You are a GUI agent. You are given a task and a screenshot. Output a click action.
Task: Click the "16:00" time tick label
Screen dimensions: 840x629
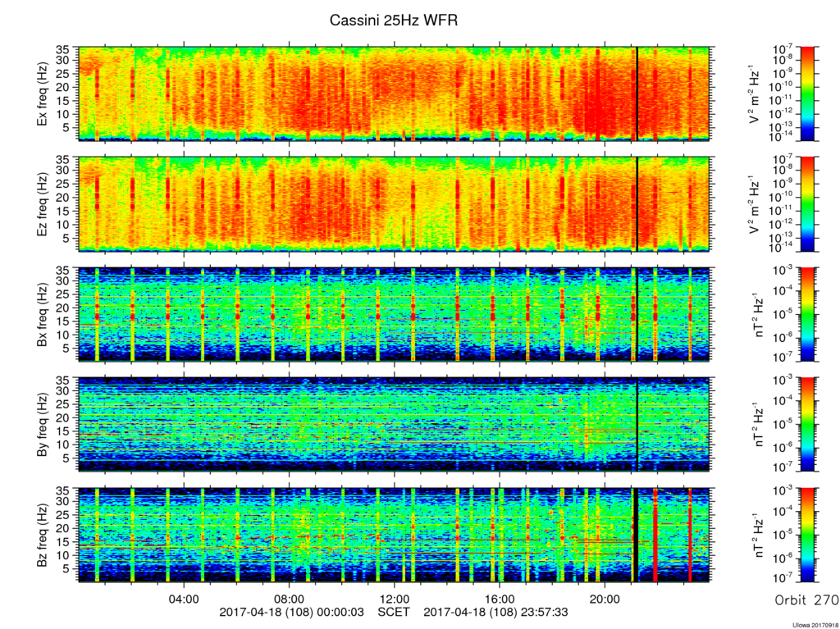click(500, 599)
